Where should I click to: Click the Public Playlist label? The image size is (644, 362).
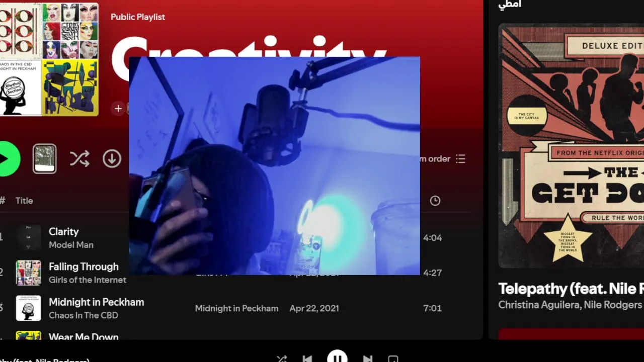138,17
